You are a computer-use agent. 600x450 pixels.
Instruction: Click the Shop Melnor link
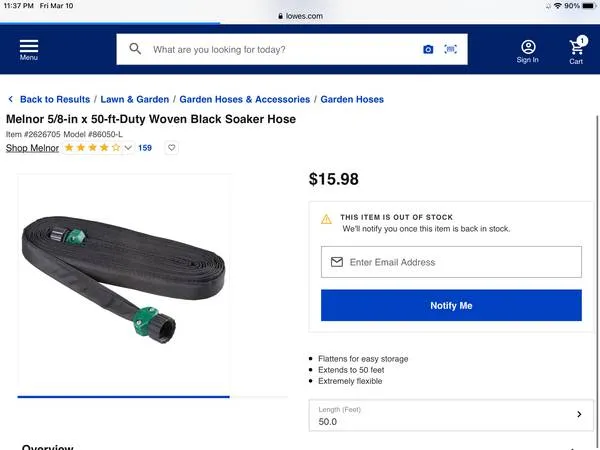32,148
